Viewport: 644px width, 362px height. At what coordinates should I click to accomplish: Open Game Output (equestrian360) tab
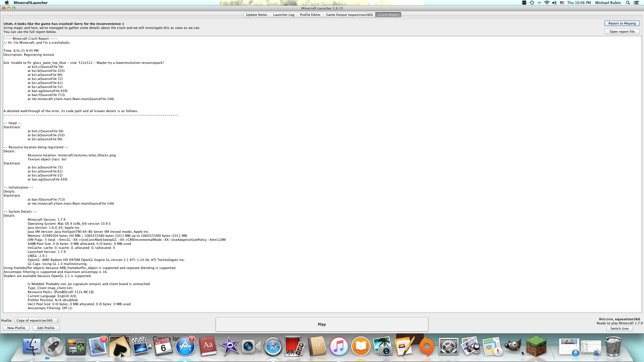349,15
